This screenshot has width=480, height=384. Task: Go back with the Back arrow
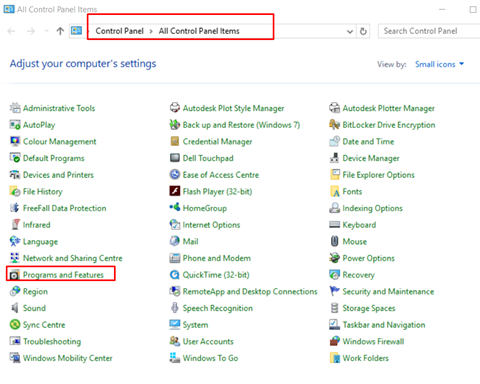(x=11, y=31)
